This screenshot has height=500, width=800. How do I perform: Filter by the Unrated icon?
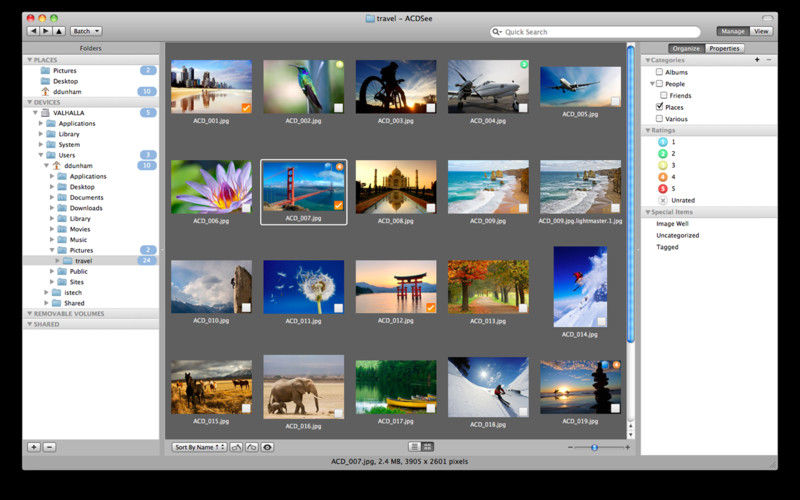[662, 201]
